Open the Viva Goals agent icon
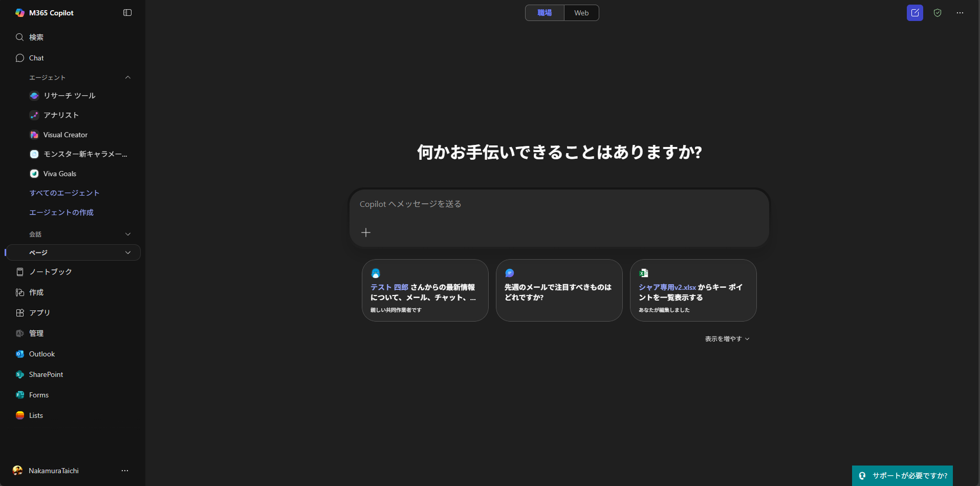Image resolution: width=980 pixels, height=486 pixels. pos(34,174)
